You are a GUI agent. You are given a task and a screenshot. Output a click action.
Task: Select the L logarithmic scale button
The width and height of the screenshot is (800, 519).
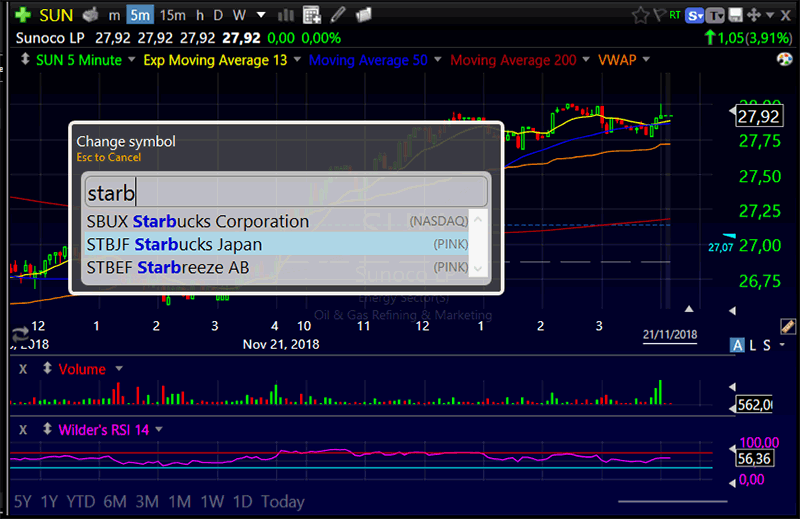point(753,345)
